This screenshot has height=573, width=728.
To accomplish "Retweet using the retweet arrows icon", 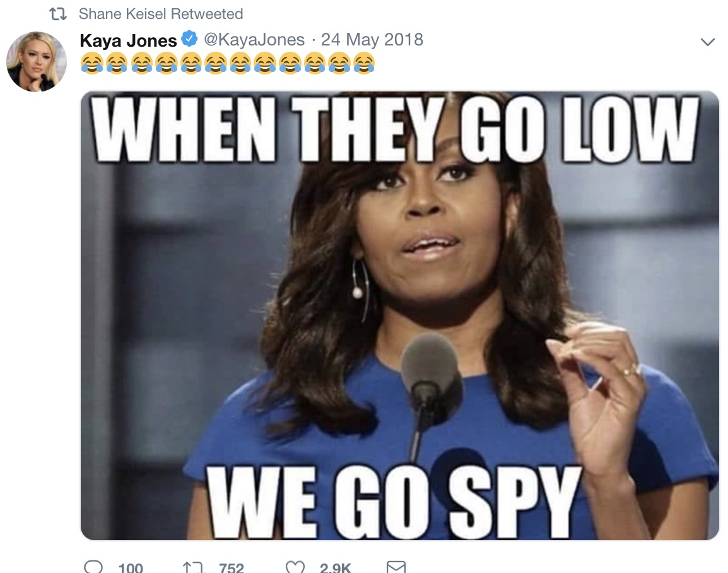I will coord(192,567).
